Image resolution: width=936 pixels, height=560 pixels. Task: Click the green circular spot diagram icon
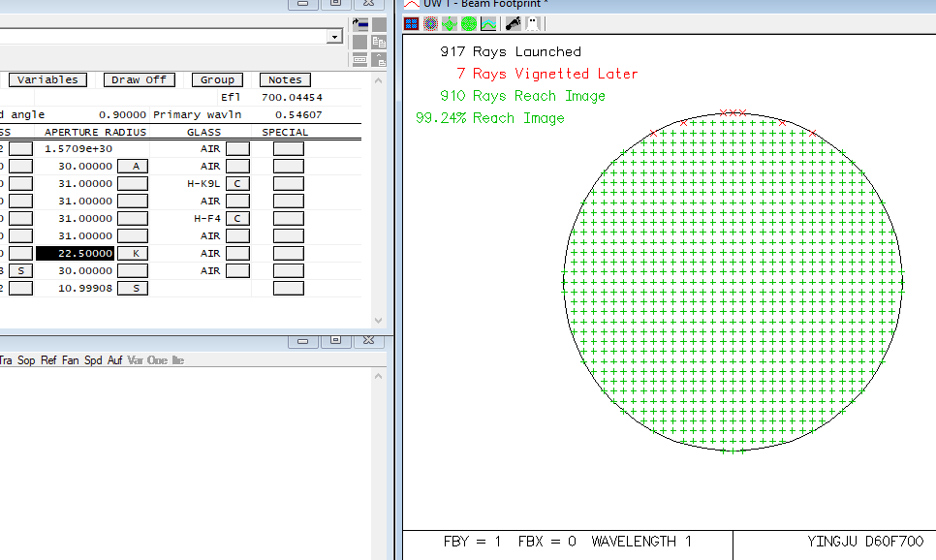469,24
